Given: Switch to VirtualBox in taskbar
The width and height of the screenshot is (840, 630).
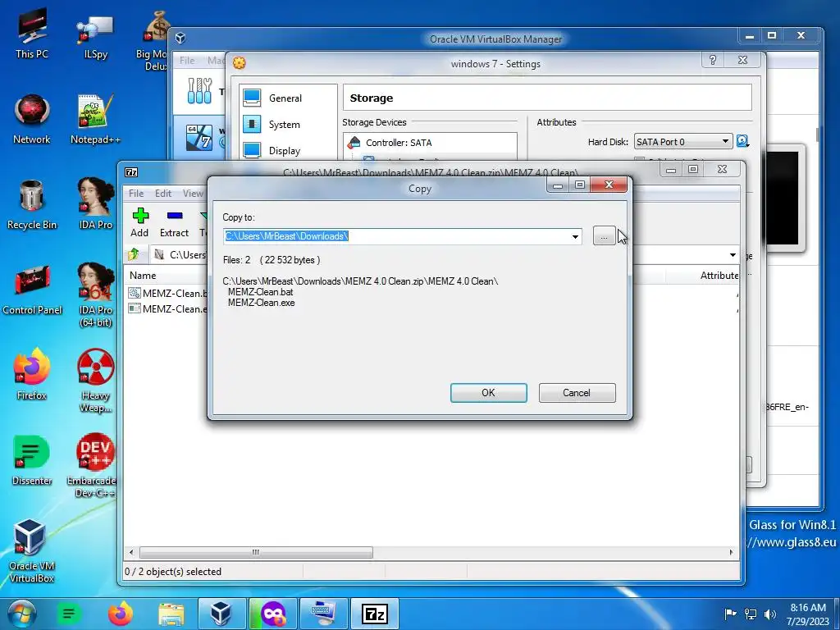Looking at the screenshot, I should (221, 614).
